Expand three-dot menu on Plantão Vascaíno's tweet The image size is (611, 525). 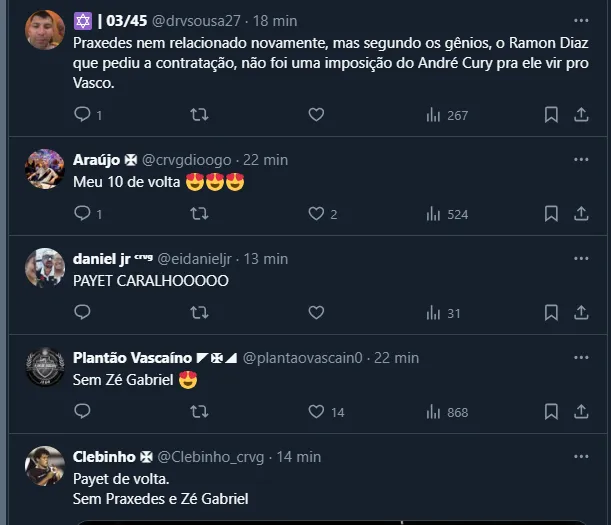point(581,357)
